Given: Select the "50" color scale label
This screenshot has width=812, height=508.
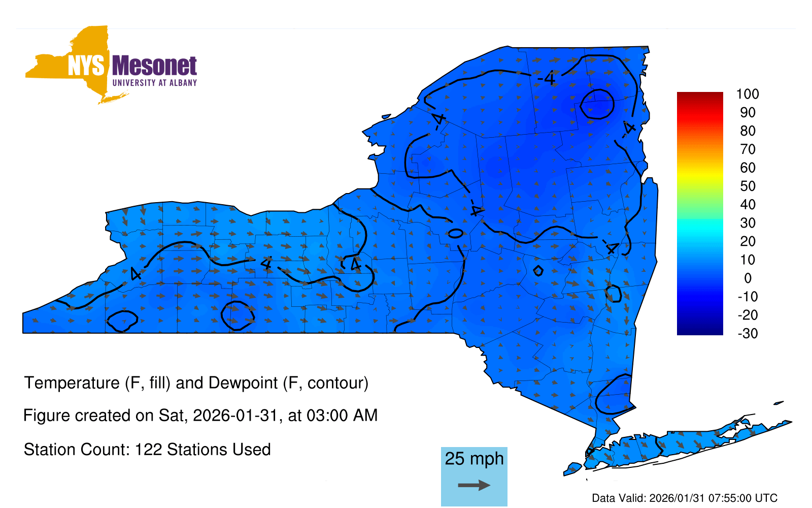Looking at the screenshot, I should (747, 186).
